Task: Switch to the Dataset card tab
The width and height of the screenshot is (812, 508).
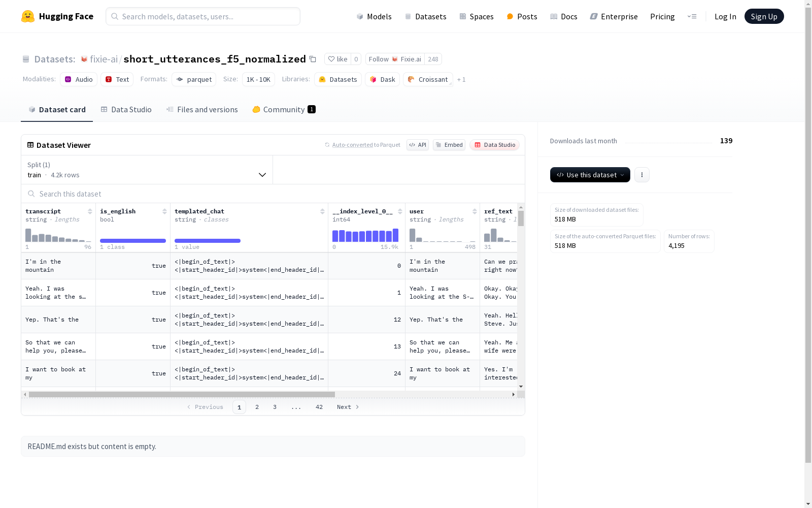Action: (x=57, y=110)
